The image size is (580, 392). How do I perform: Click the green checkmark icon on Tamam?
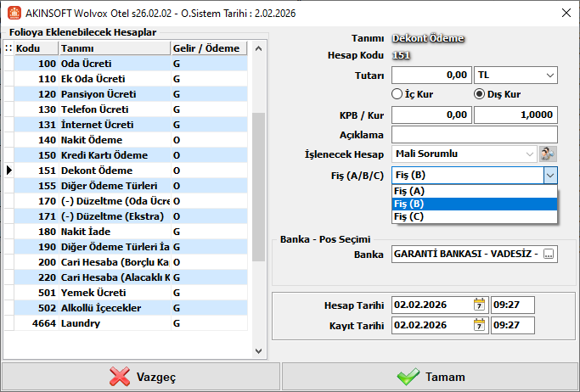[408, 377]
